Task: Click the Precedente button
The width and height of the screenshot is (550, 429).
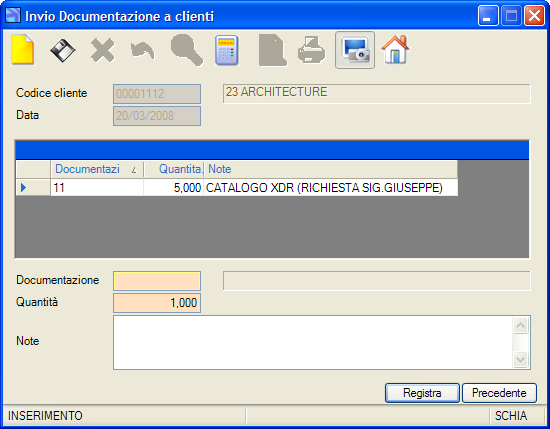Action: click(x=499, y=393)
